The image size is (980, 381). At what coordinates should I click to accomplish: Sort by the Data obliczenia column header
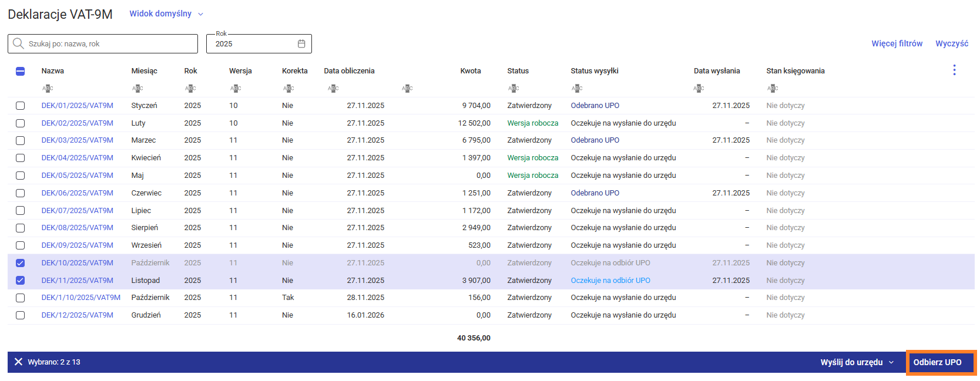click(x=349, y=71)
